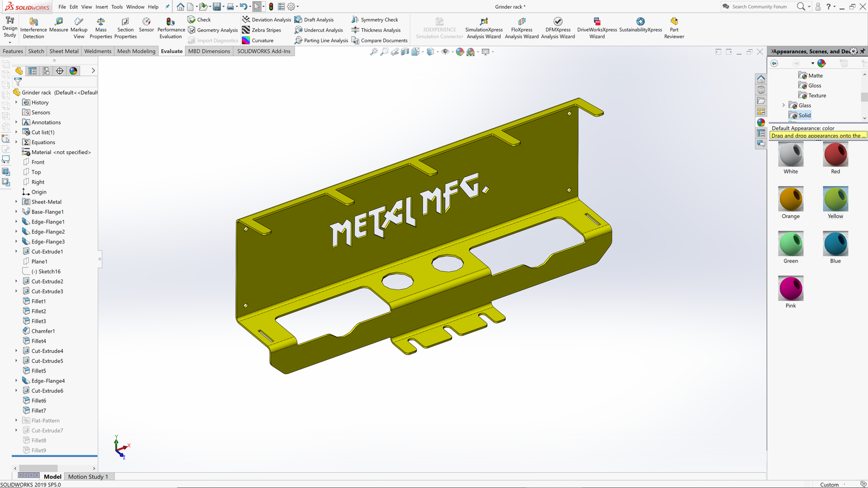
Task: Open the Section Properties tool
Action: click(x=125, y=22)
